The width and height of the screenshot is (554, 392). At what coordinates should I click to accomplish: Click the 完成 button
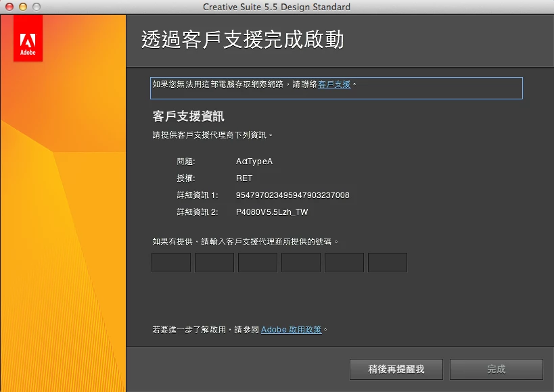click(x=496, y=370)
